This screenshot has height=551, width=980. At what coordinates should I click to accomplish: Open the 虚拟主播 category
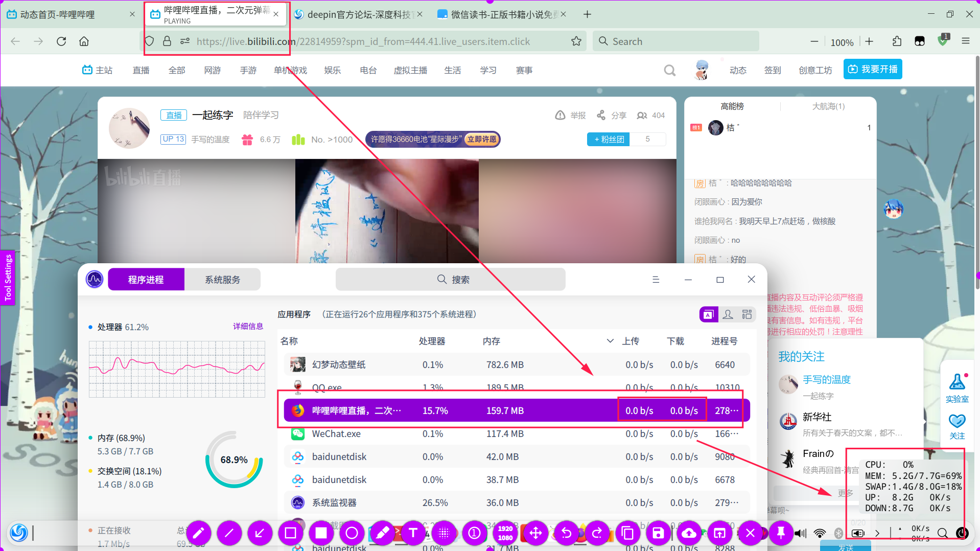tap(410, 70)
